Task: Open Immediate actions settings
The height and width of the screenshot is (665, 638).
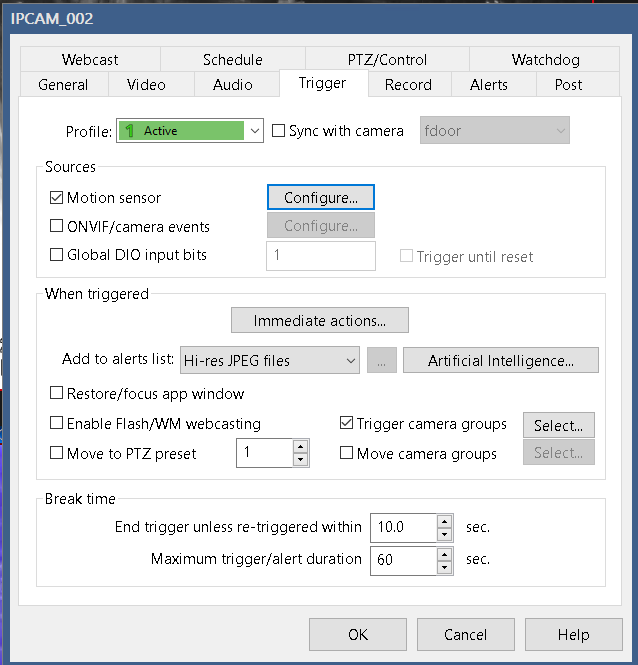Action: 319,320
